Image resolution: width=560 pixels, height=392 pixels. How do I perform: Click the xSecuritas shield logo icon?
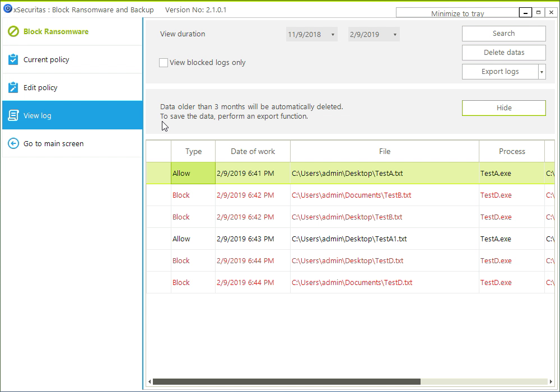(7, 8)
